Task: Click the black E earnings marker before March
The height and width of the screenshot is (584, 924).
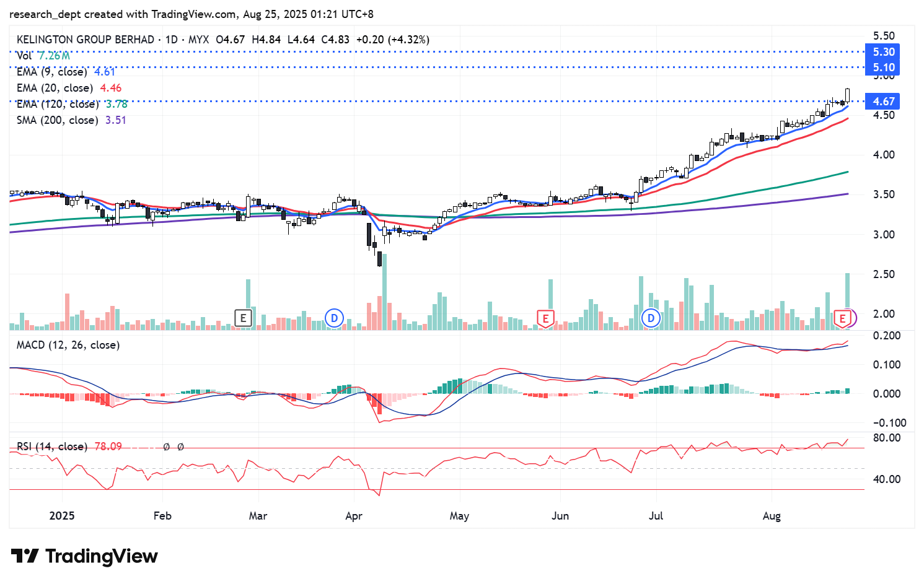Action: 244,318
